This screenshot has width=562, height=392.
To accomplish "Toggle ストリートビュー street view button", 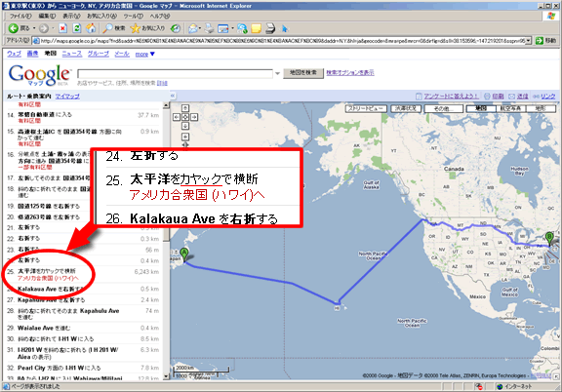I will point(366,108).
